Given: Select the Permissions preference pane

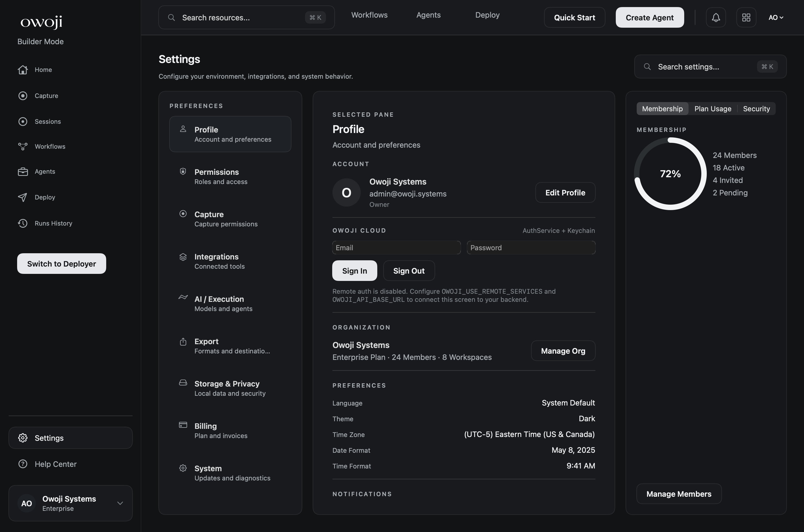Looking at the screenshot, I should point(230,176).
